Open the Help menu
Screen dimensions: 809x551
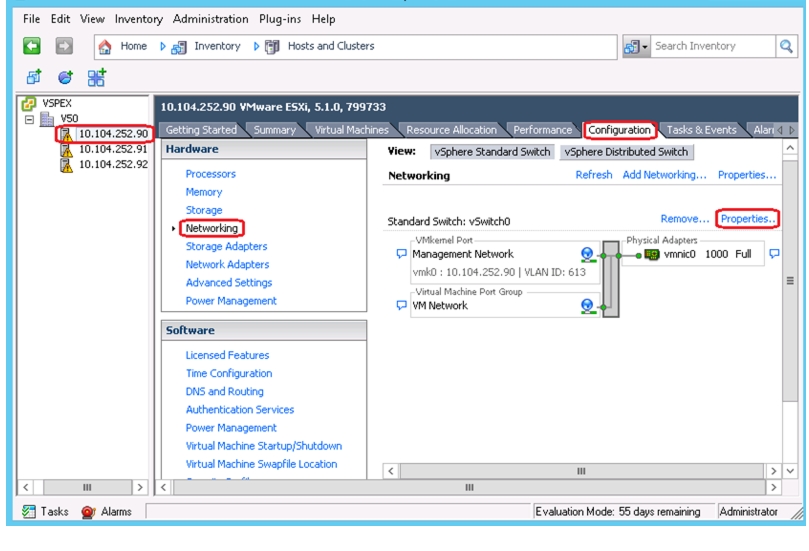[323, 19]
